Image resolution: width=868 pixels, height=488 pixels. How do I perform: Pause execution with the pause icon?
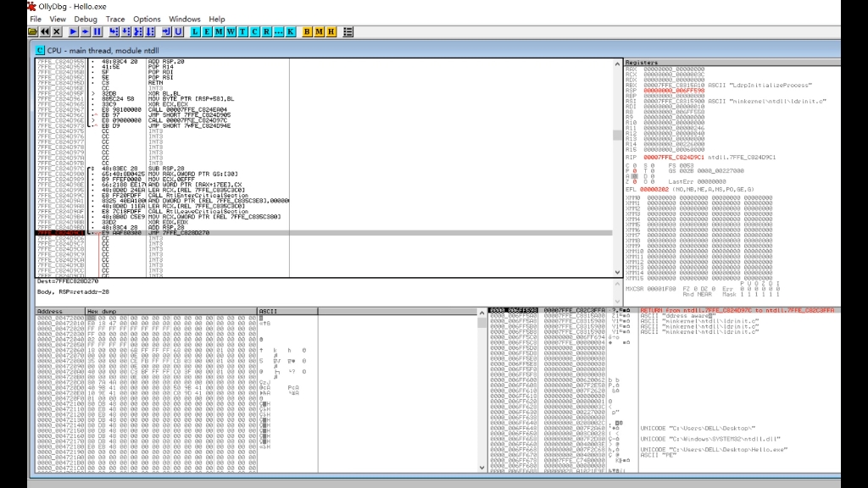point(97,32)
